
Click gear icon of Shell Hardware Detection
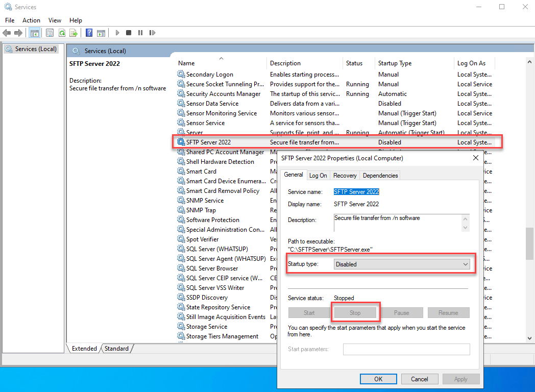(x=181, y=161)
